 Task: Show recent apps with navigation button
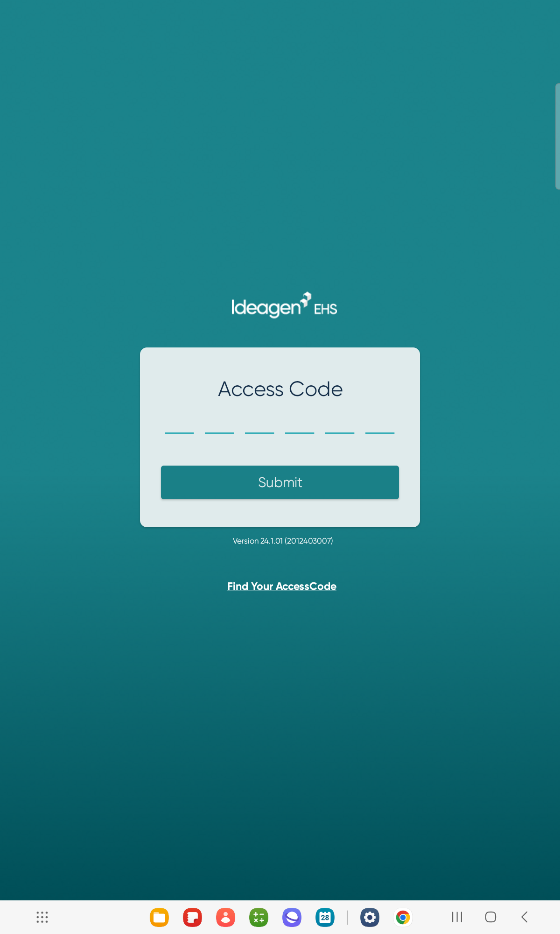(457, 917)
